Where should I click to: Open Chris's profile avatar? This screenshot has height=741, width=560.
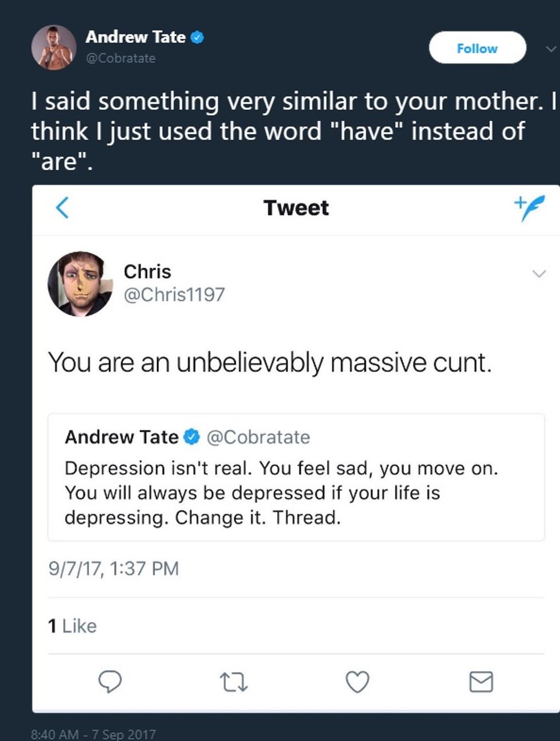click(79, 284)
